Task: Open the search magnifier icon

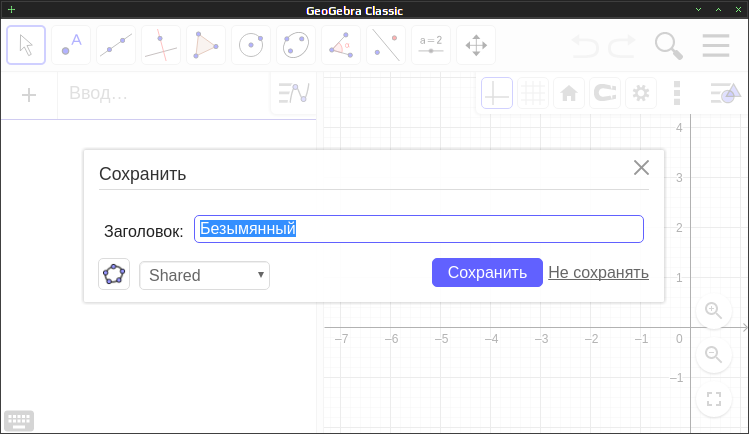Action: pyautogui.click(x=668, y=46)
